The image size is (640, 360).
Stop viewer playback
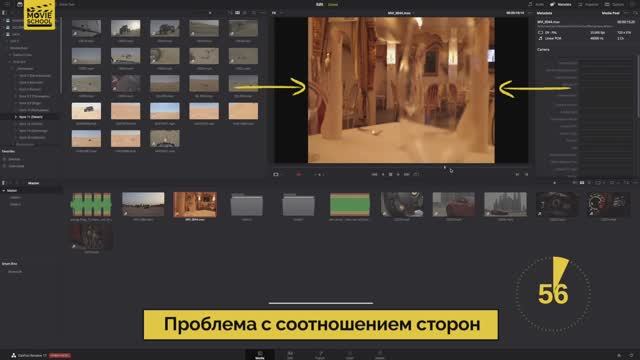coord(391,174)
